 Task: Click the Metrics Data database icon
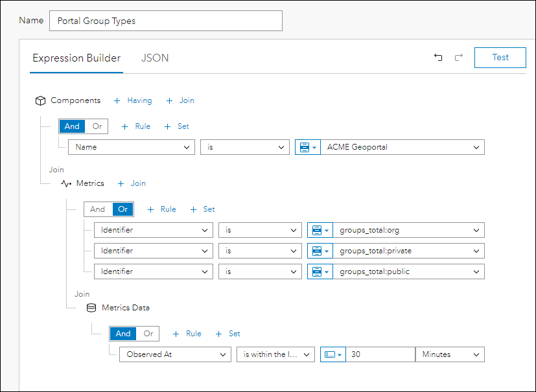91,308
